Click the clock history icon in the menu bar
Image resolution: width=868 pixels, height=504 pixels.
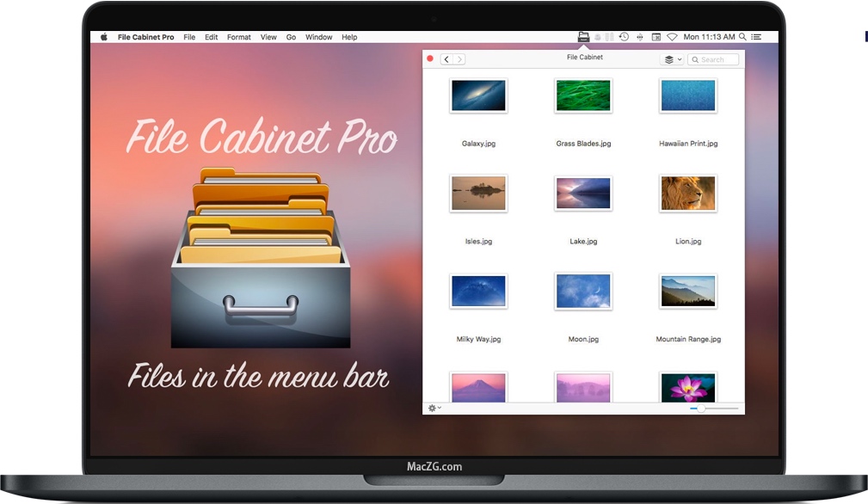pyautogui.click(x=623, y=37)
